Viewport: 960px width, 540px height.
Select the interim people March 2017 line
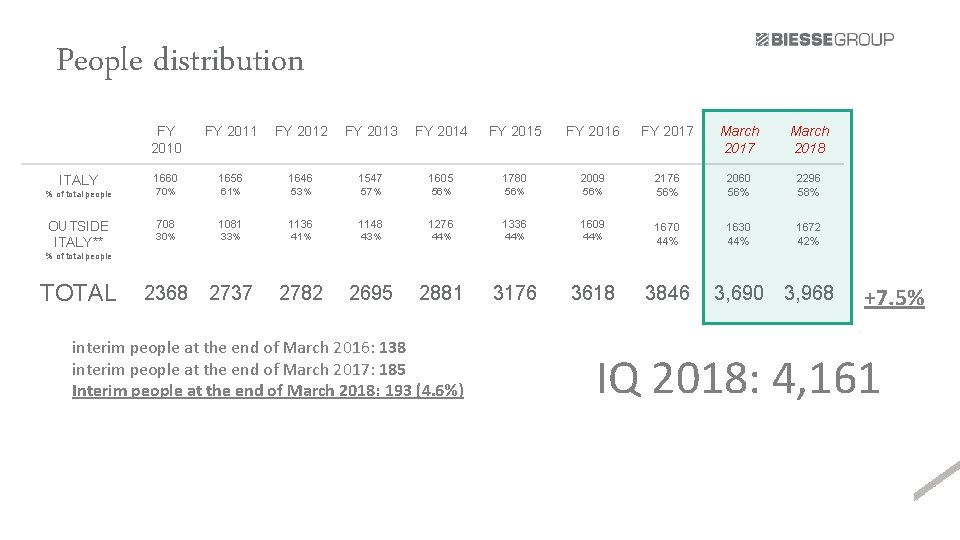(x=239, y=370)
